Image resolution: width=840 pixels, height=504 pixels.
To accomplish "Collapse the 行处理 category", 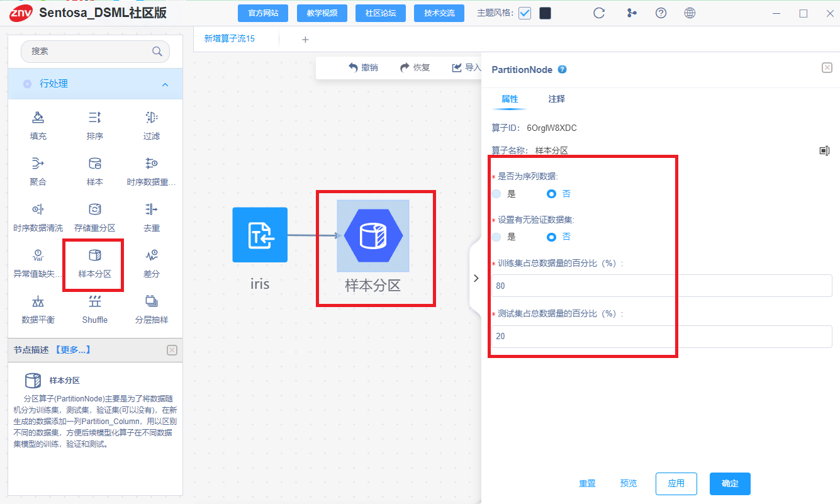I will 165,84.
